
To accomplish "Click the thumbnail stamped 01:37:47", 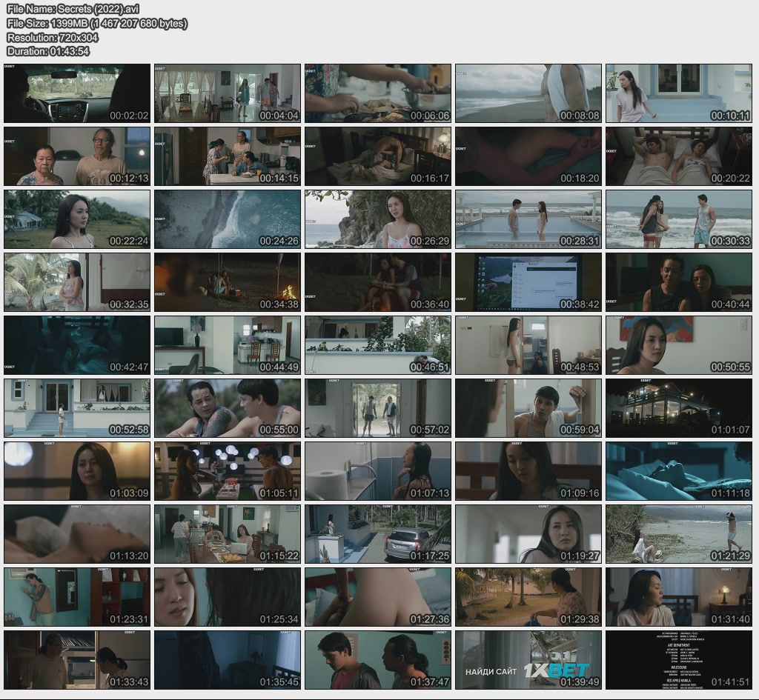I will pos(378,660).
